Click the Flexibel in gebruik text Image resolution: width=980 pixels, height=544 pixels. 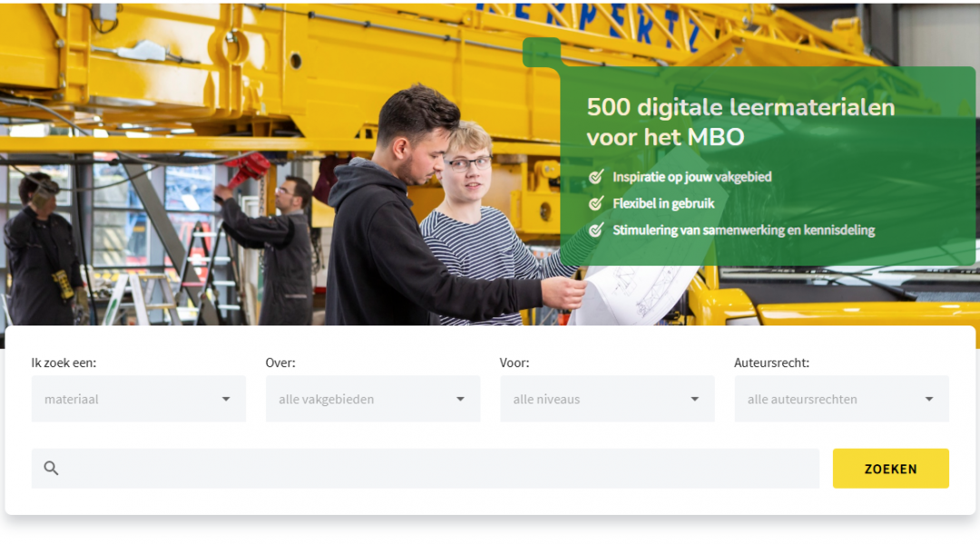click(x=663, y=204)
